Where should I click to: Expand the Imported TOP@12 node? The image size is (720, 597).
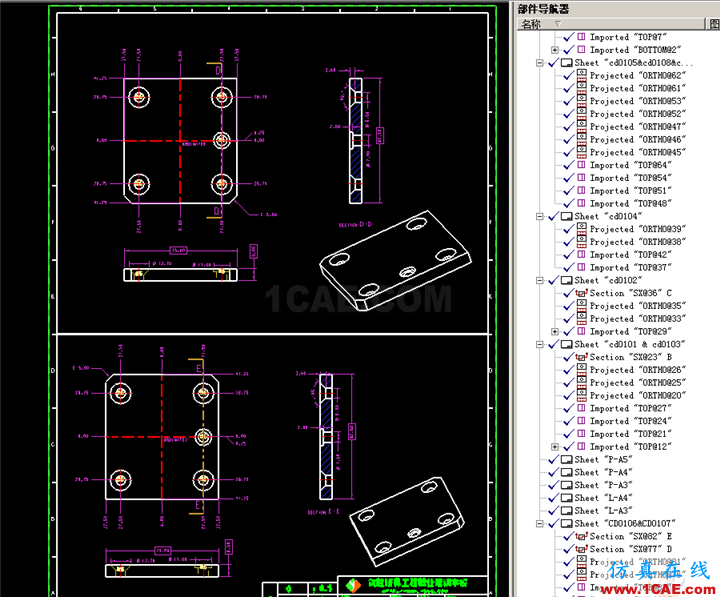[x=555, y=447]
